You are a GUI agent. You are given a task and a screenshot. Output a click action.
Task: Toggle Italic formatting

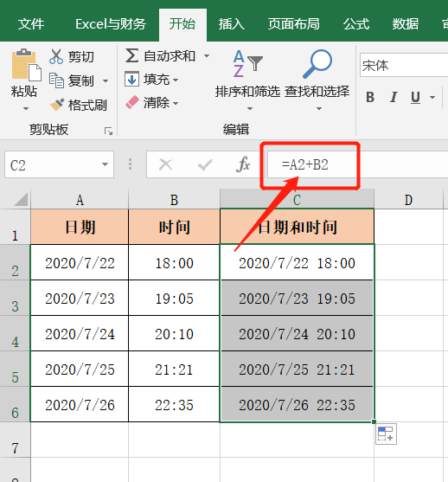pyautogui.click(x=393, y=98)
